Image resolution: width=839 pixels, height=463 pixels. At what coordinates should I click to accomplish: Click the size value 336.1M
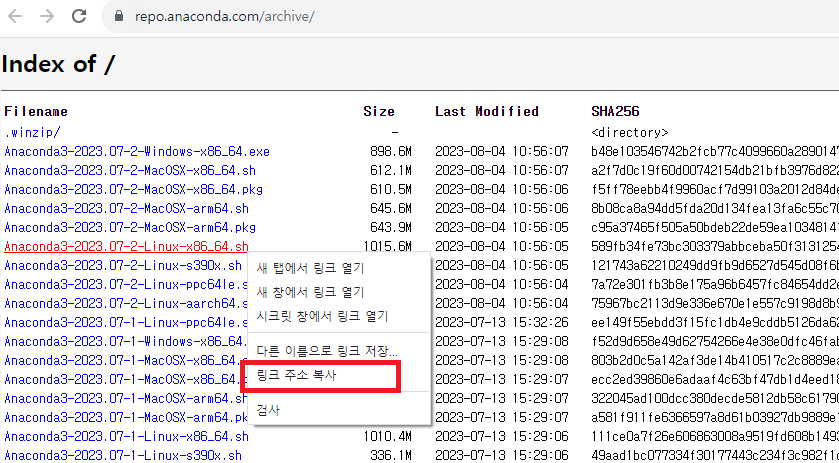[391, 456]
